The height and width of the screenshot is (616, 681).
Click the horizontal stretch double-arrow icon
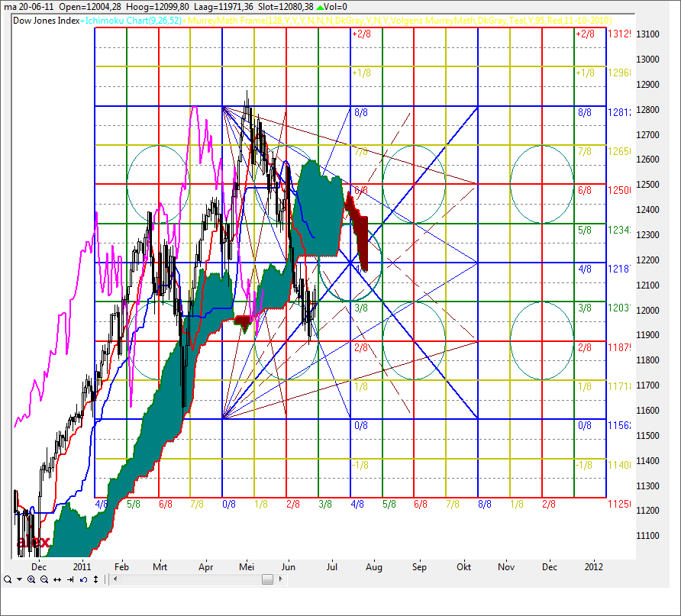(x=57, y=580)
